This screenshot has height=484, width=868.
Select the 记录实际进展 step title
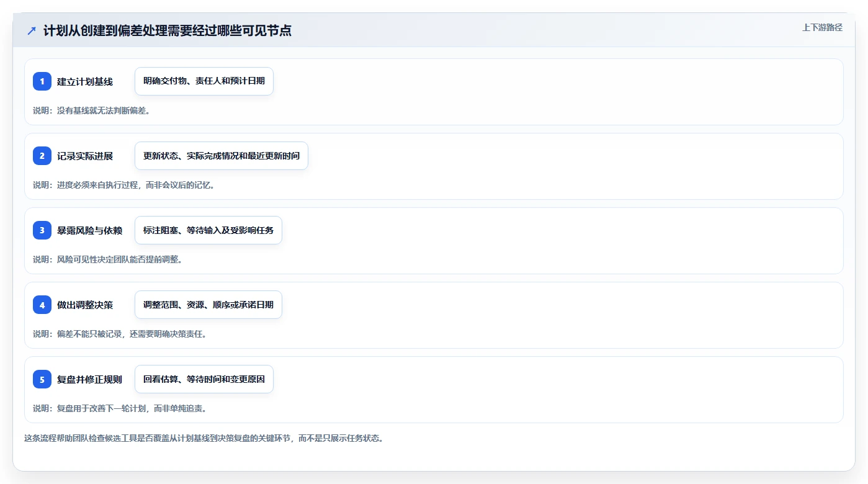tap(85, 156)
